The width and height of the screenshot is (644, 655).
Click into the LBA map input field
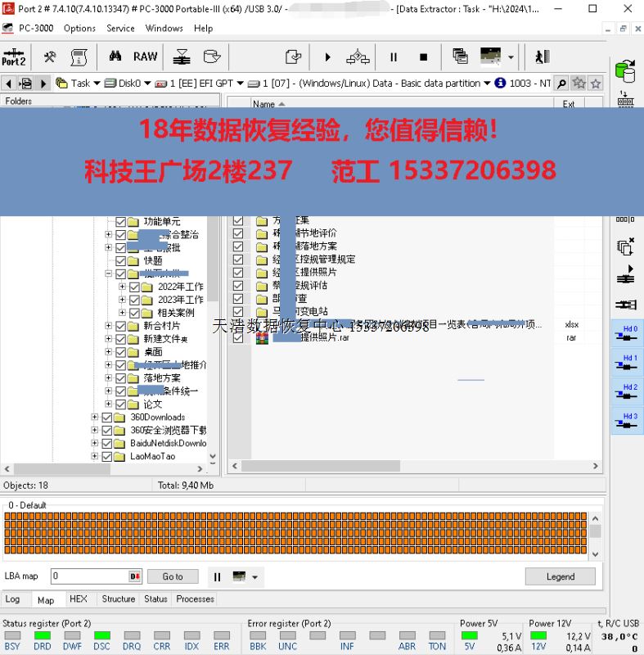pos(88,576)
